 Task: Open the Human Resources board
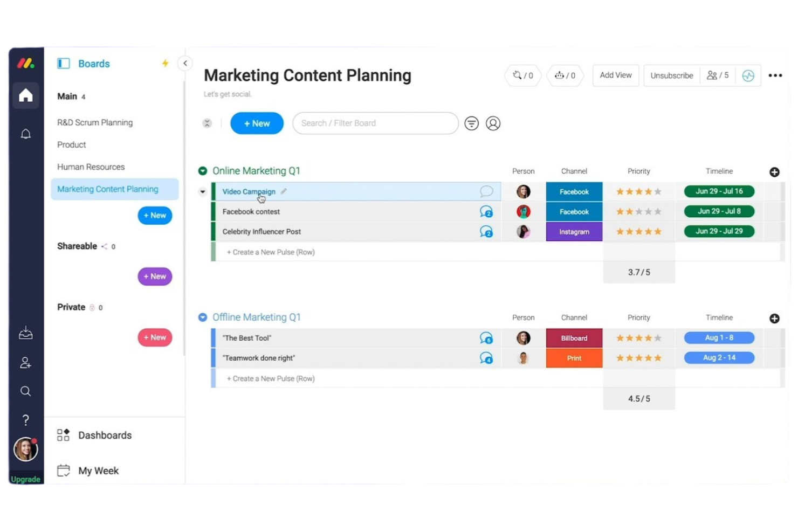(91, 167)
